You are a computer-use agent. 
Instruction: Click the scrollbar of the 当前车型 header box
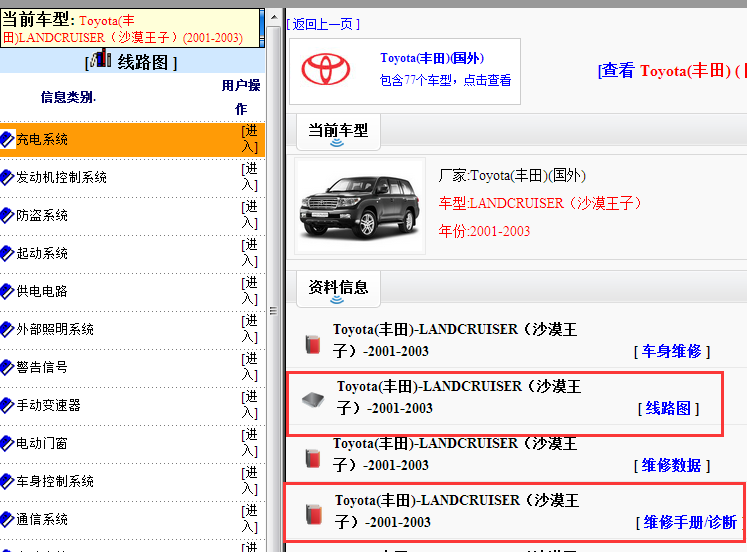pos(262,28)
